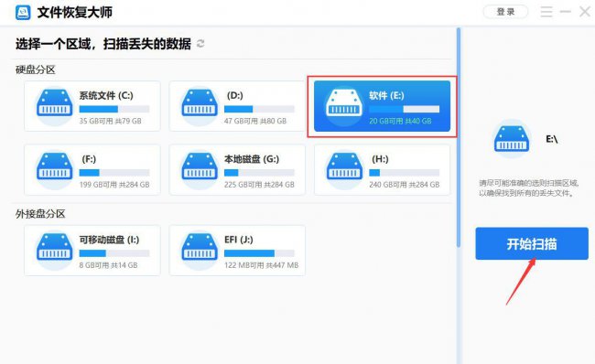Click the text 122 MB可用 共447 MB
595x364 pixels.
coord(262,265)
